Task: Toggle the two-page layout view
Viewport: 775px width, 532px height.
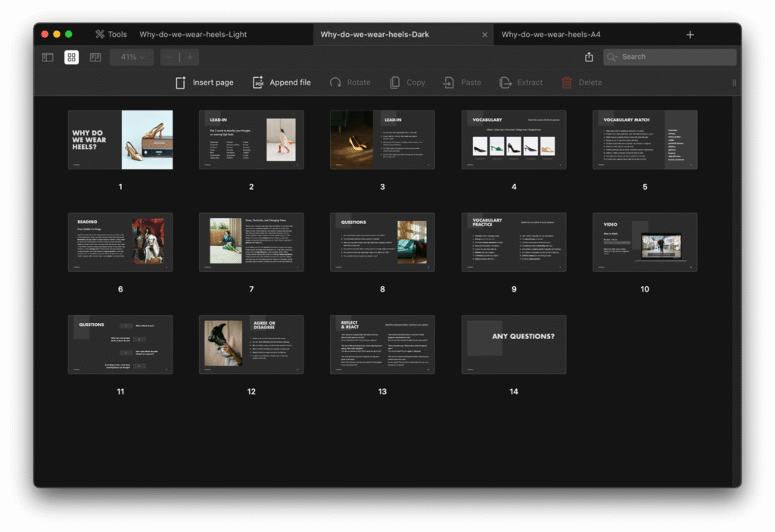Action: (95, 57)
